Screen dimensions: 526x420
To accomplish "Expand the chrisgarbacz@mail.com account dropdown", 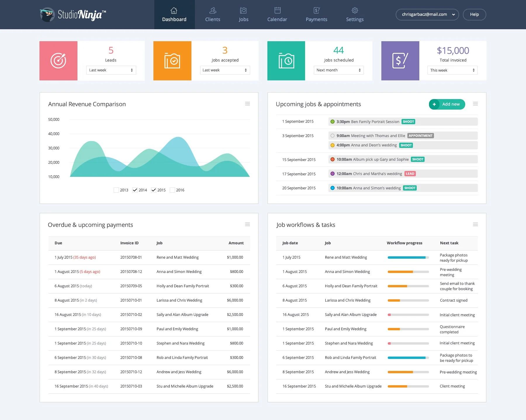I will 427,15.
